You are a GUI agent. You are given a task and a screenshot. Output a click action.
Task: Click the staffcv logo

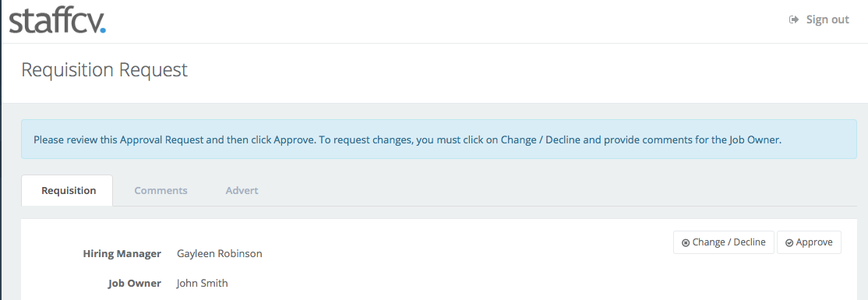pos(57,20)
